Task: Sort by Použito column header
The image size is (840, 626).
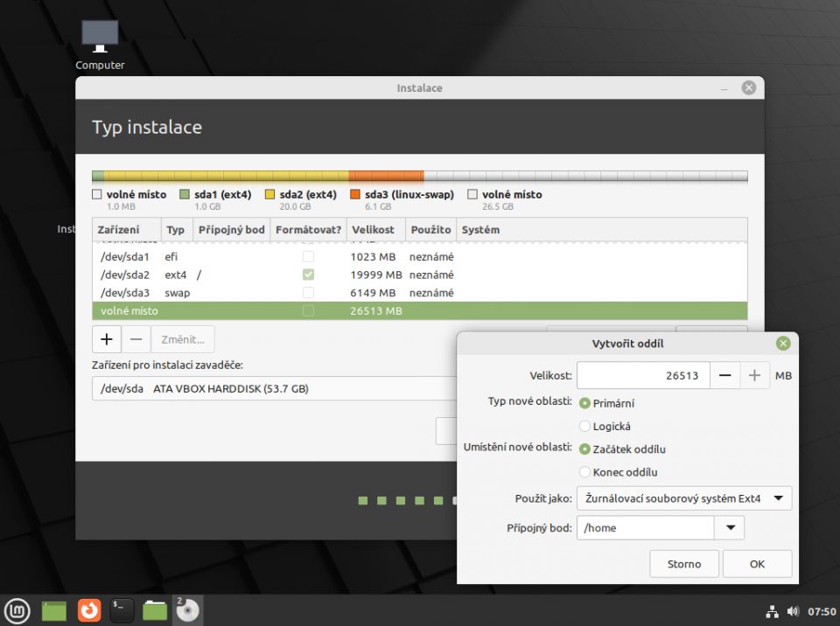Action: [x=430, y=230]
